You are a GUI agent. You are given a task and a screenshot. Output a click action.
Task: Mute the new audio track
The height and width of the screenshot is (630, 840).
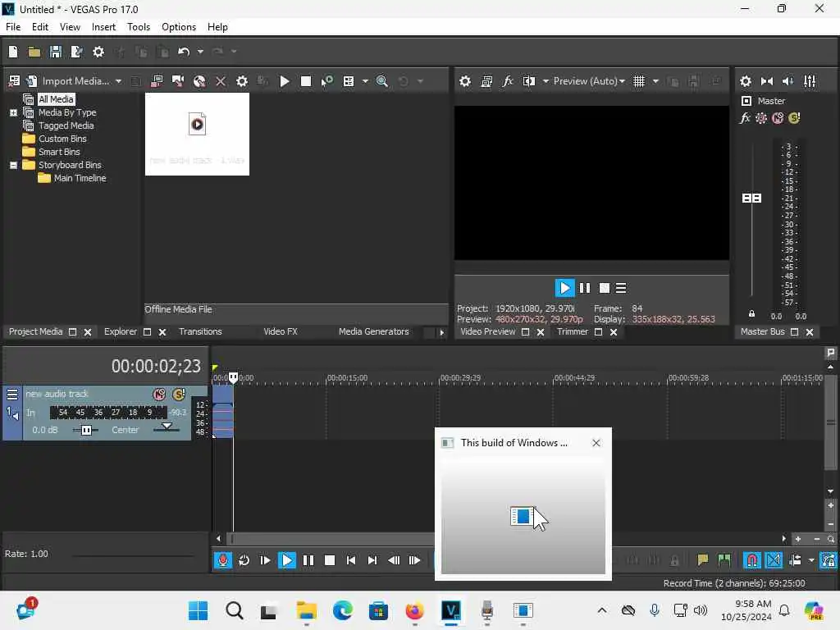159,395
